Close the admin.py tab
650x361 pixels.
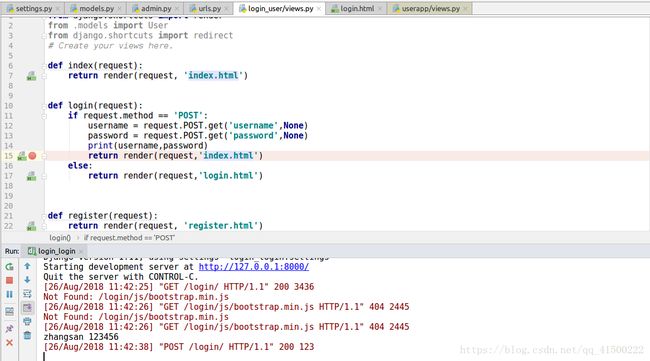(x=177, y=9)
